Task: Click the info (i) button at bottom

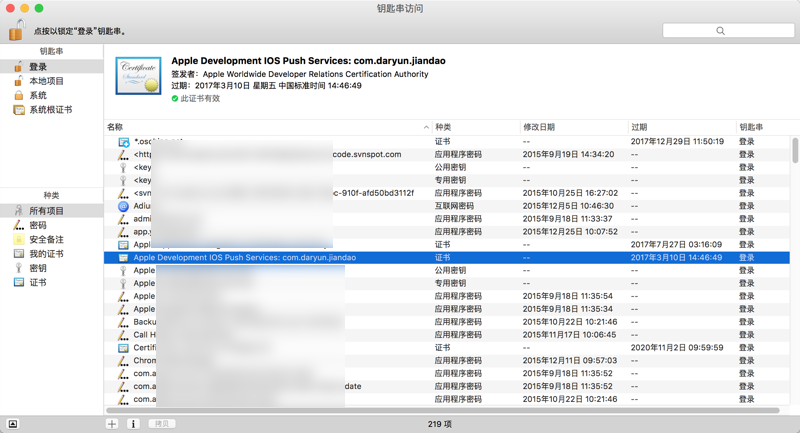Action: coord(133,424)
